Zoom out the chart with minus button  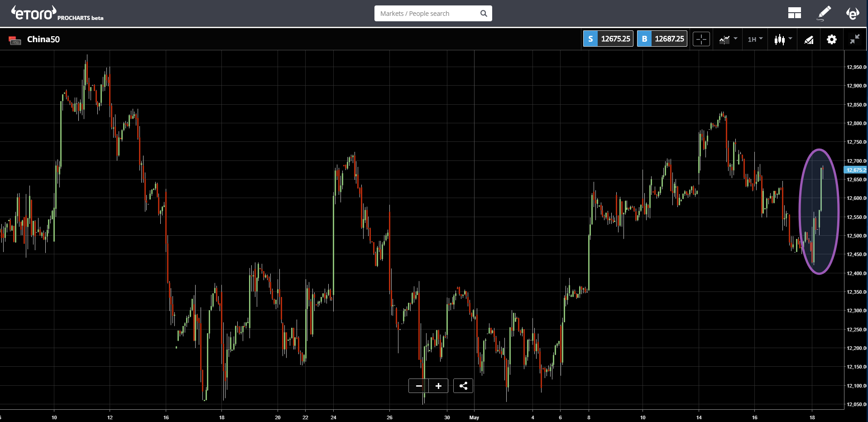point(419,386)
